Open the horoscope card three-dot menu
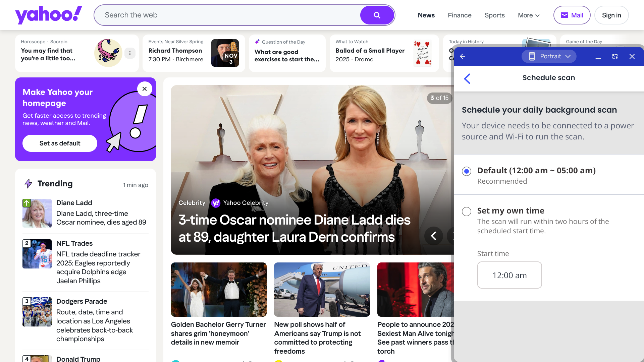 tap(130, 53)
